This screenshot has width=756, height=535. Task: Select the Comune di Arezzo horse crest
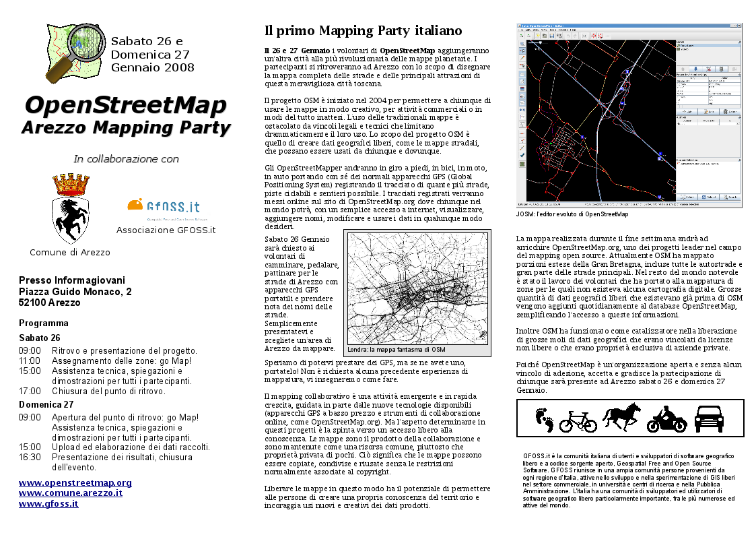71,210
